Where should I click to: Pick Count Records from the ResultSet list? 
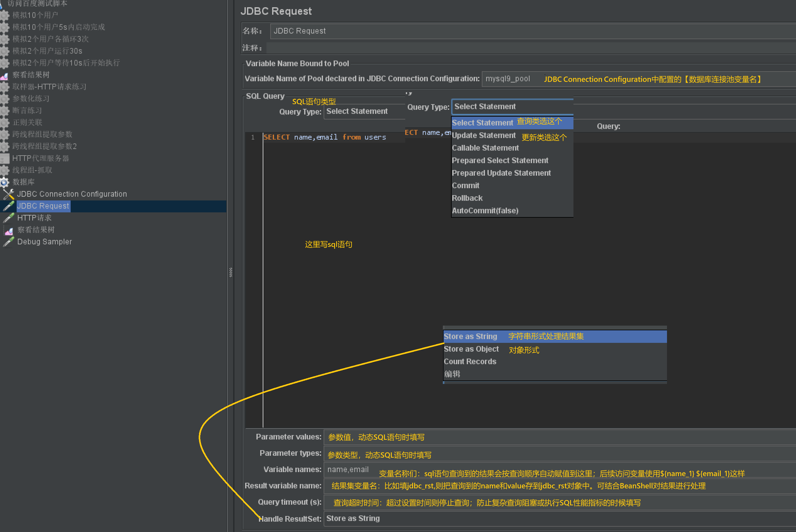click(x=470, y=362)
